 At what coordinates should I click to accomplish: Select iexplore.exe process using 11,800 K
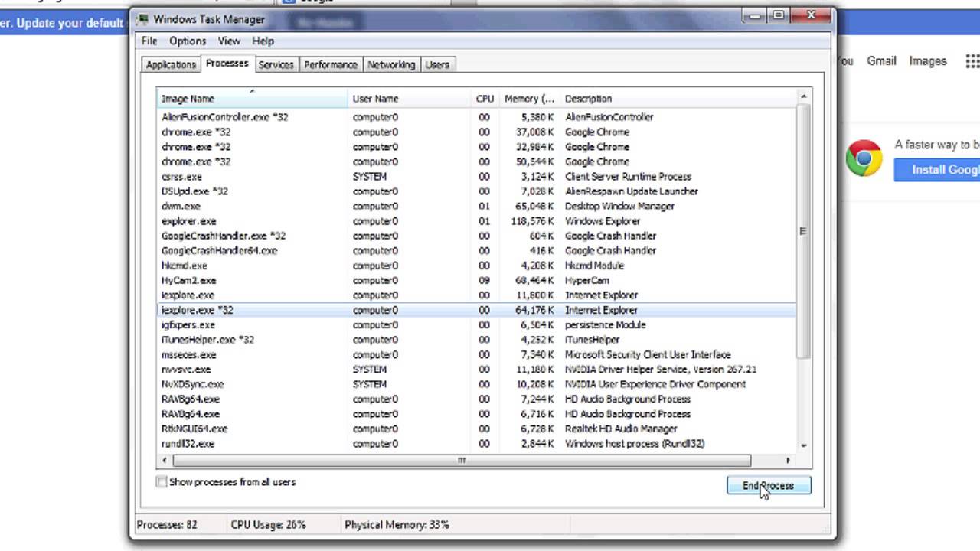(x=476, y=295)
